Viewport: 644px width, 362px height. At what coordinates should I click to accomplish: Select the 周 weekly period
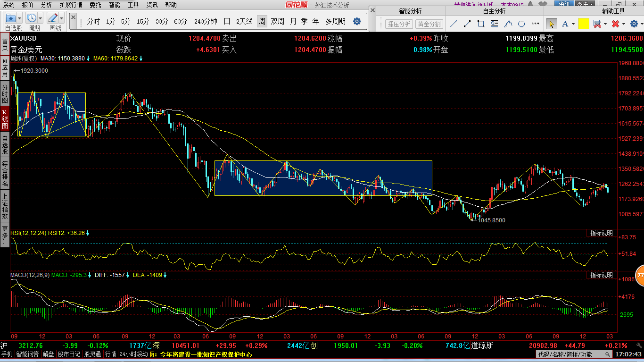[262, 21]
